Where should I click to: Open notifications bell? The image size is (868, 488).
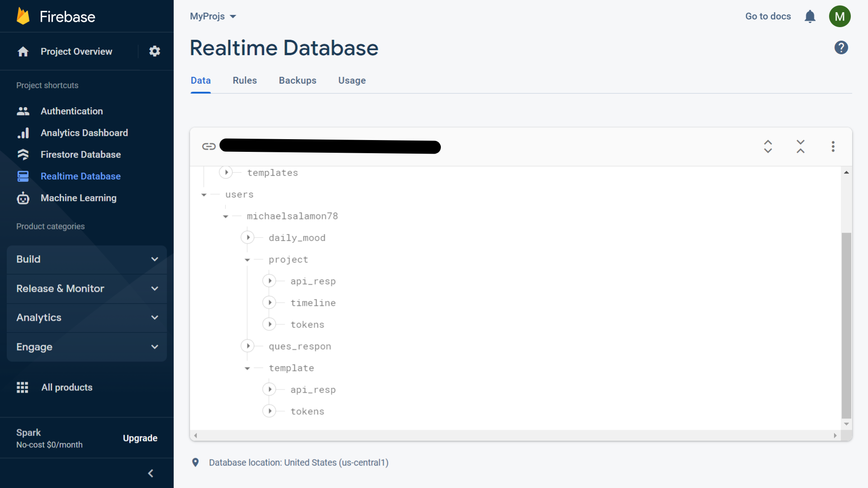pos(810,16)
